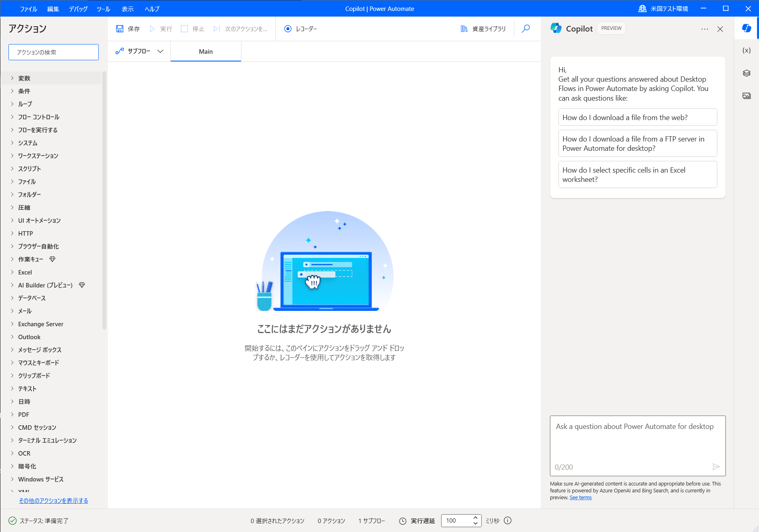Click the アクションの検索 search field
Image resolution: width=759 pixels, height=532 pixels.
(x=53, y=52)
